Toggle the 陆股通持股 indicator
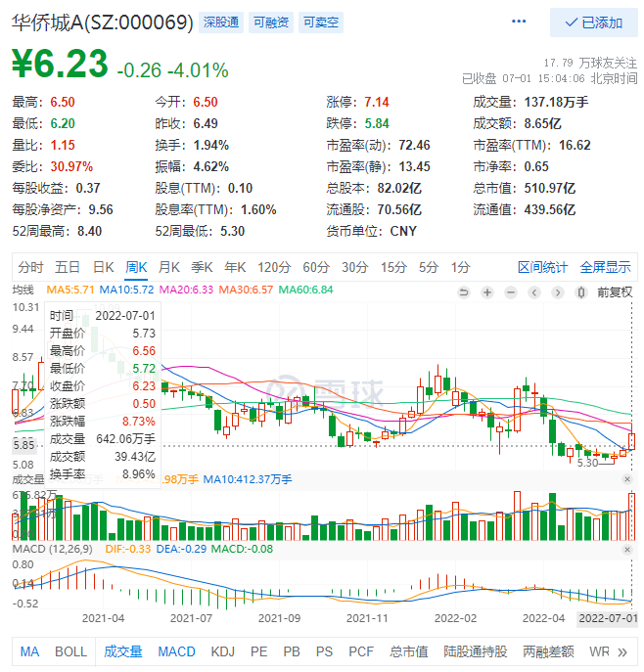This screenshot has width=644, height=672. click(x=476, y=652)
